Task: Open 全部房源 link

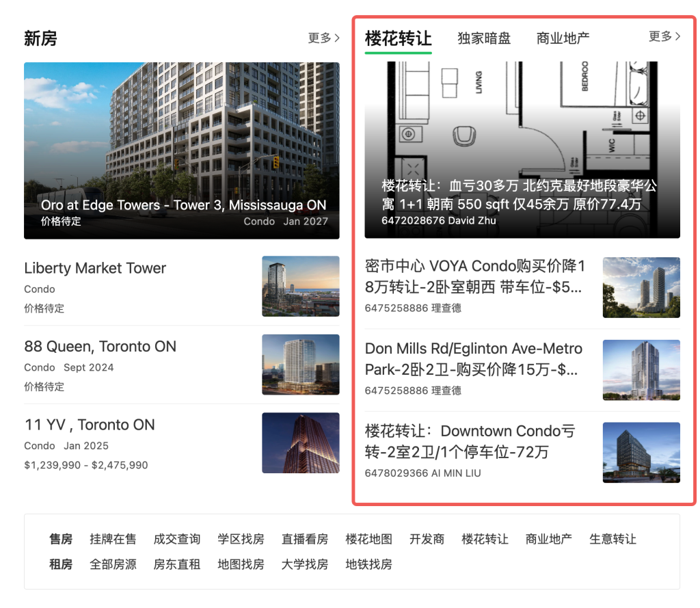Action: (x=113, y=565)
